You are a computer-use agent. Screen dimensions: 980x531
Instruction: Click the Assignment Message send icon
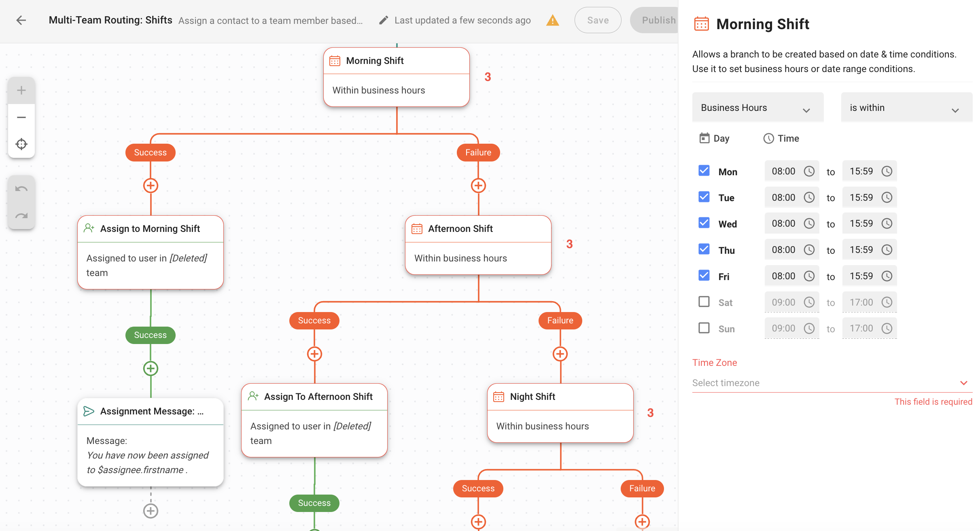pyautogui.click(x=89, y=411)
